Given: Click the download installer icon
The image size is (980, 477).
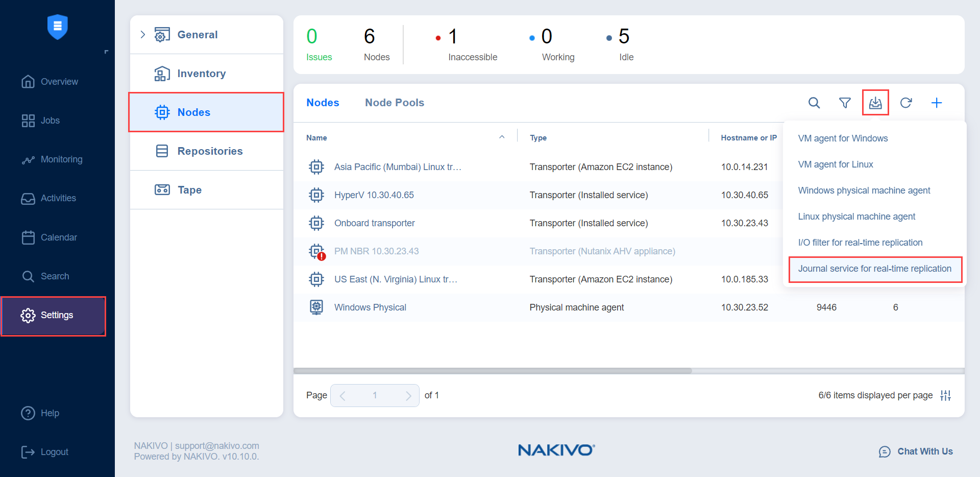Looking at the screenshot, I should pos(875,103).
